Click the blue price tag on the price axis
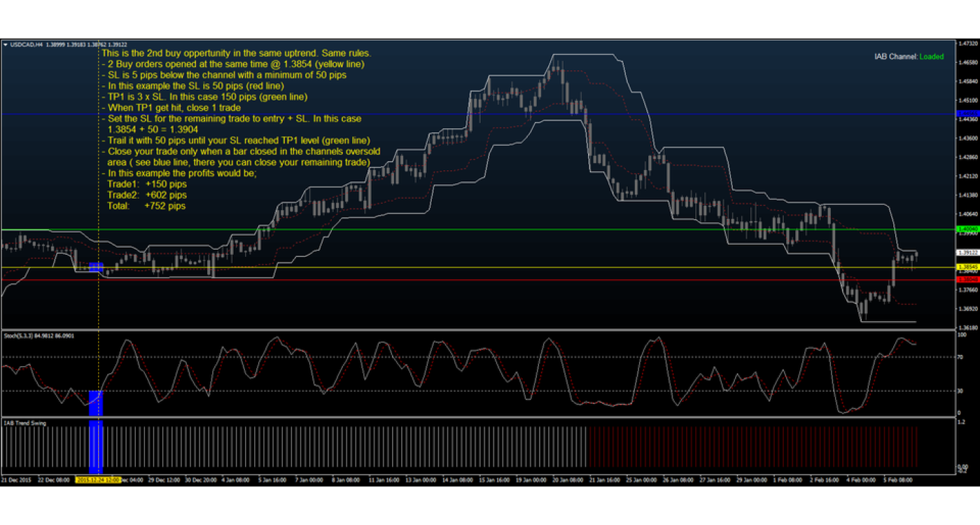980x525 pixels. (x=967, y=113)
